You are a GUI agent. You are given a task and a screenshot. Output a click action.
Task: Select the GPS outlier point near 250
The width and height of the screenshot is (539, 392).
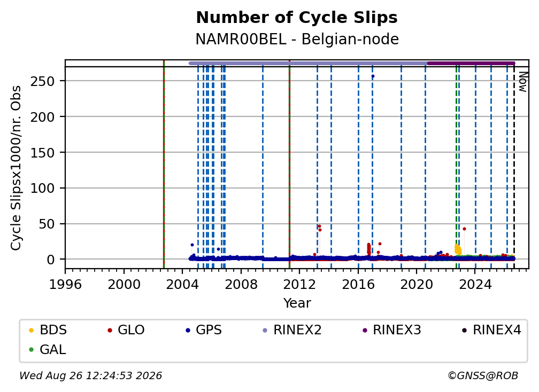click(x=373, y=76)
